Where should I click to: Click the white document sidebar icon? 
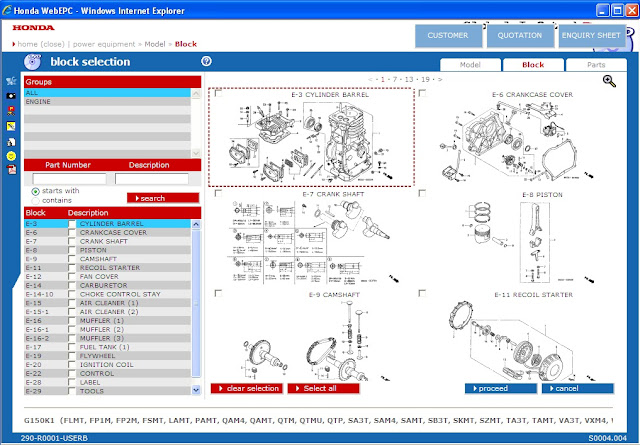click(11, 142)
